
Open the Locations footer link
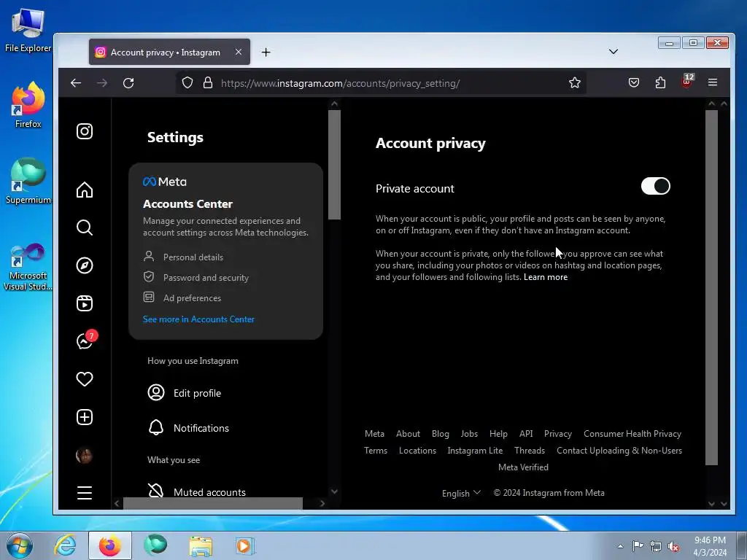pos(417,451)
